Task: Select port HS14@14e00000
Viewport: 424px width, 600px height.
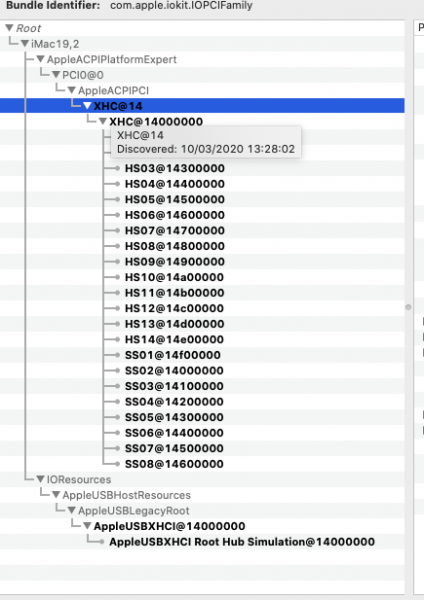Action: click(x=174, y=339)
